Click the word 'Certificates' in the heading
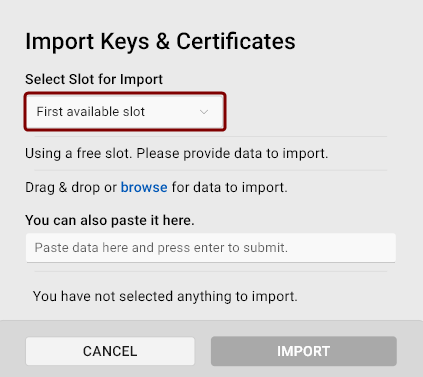 click(236, 42)
